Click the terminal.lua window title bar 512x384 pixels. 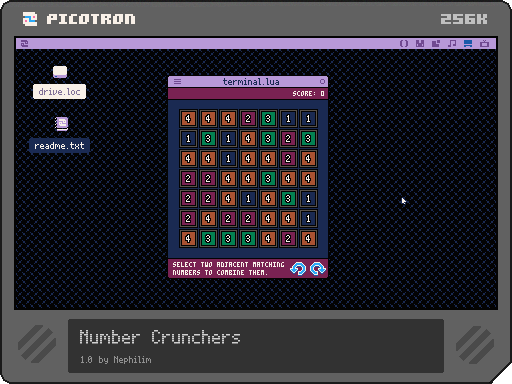(x=248, y=82)
